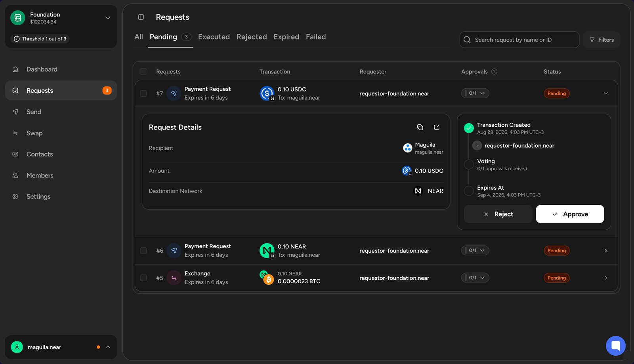Image resolution: width=634 pixels, height=364 pixels.
Task: Click the USDC token icon in request #7
Action: (267, 93)
